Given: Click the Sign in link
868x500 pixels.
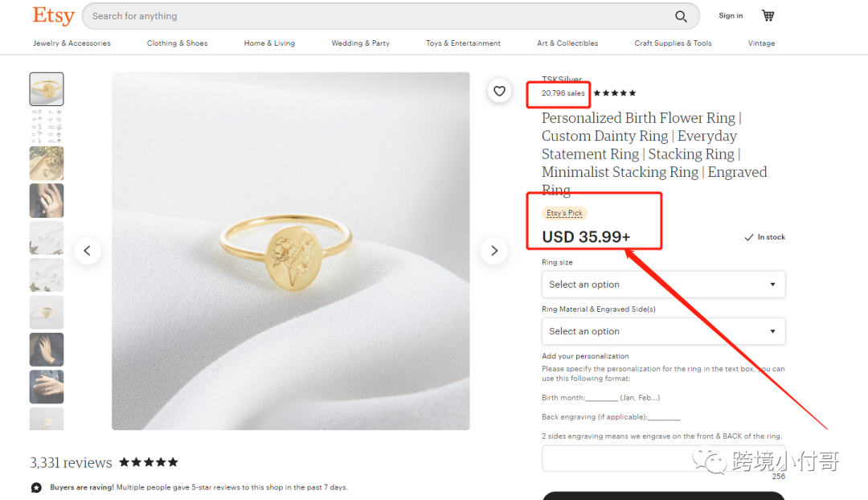Looking at the screenshot, I should (x=730, y=14).
